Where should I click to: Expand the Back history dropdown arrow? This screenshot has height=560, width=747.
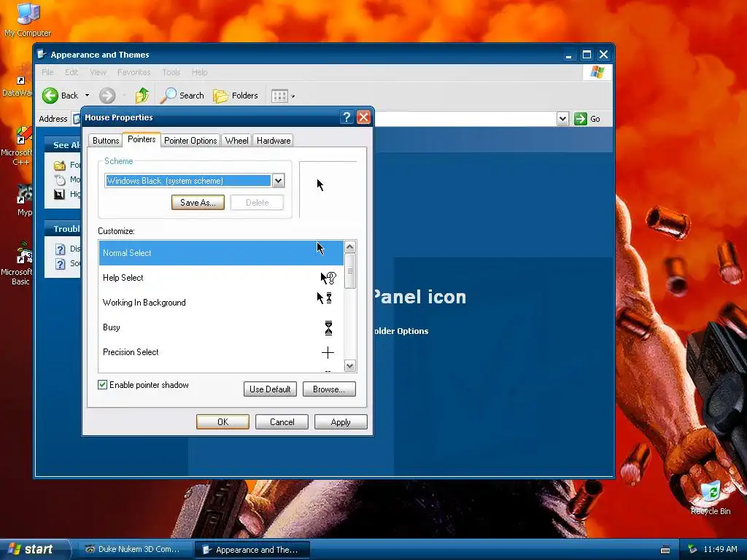pyautogui.click(x=88, y=96)
